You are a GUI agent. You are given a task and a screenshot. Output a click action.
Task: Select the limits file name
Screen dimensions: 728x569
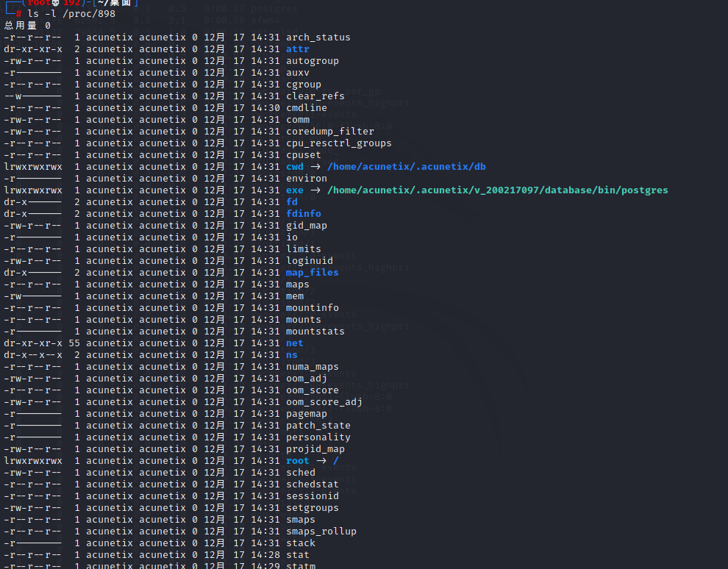pyautogui.click(x=303, y=248)
